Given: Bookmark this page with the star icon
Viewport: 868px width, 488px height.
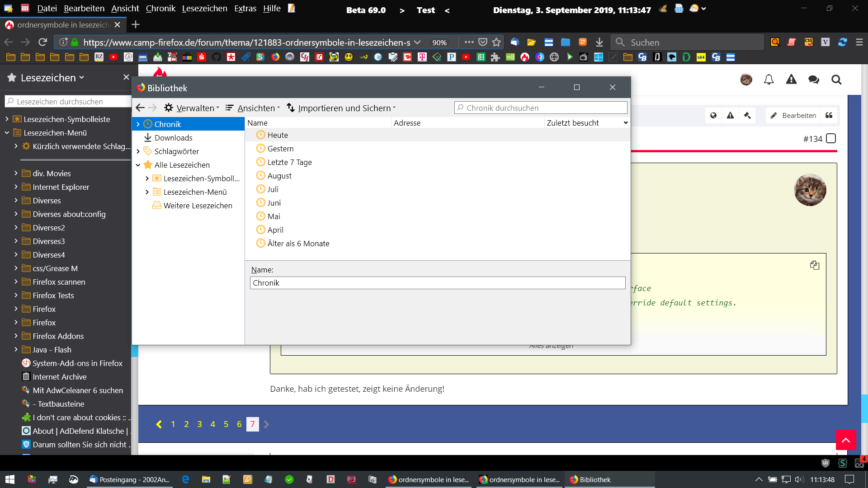Looking at the screenshot, I should pyautogui.click(x=496, y=42).
